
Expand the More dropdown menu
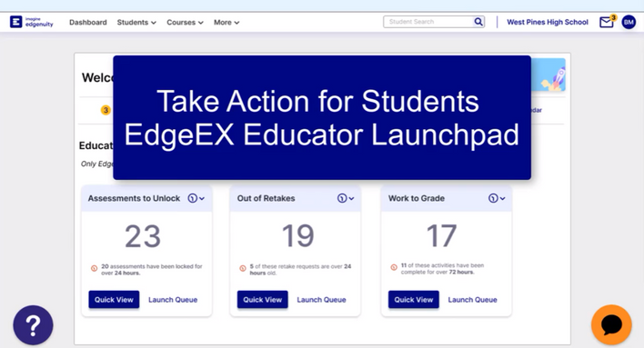click(226, 22)
